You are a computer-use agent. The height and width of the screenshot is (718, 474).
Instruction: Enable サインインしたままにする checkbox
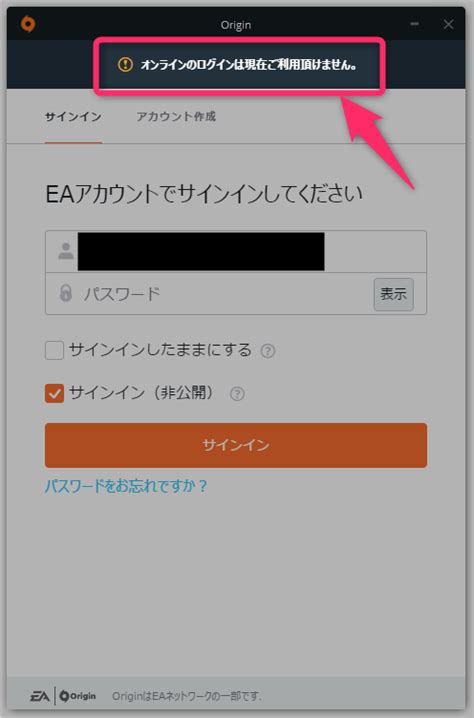tap(54, 350)
